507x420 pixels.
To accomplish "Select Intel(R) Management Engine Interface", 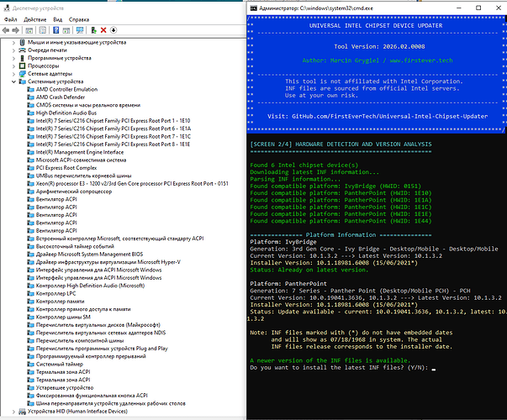I will [x=80, y=152].
